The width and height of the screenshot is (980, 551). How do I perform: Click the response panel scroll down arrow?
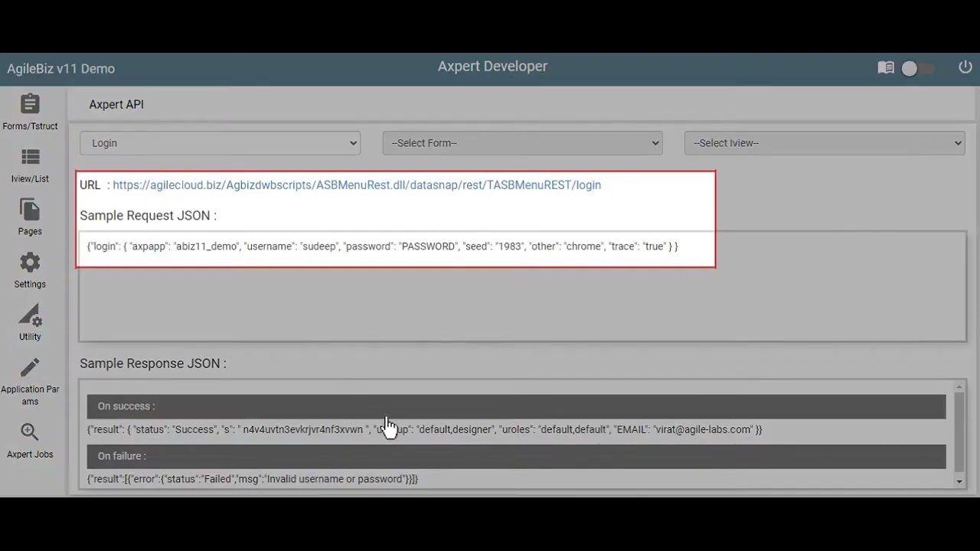point(959,481)
